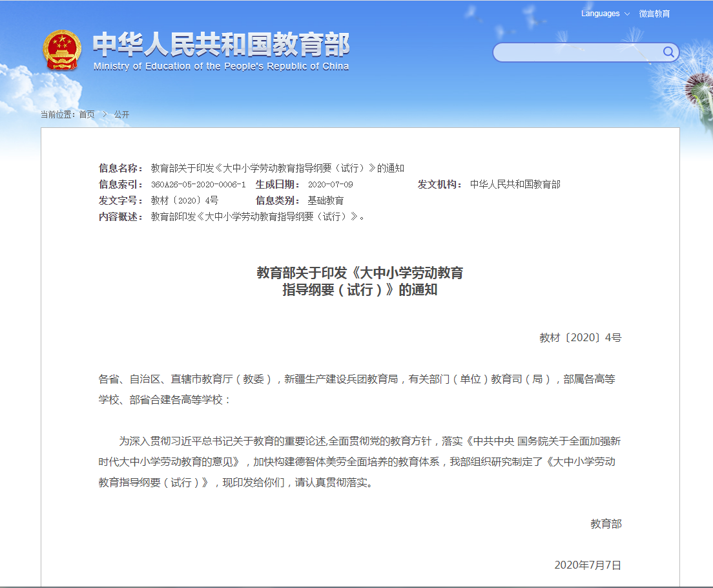Click the 信息索引 label
The height and width of the screenshot is (588, 713).
coord(121,184)
